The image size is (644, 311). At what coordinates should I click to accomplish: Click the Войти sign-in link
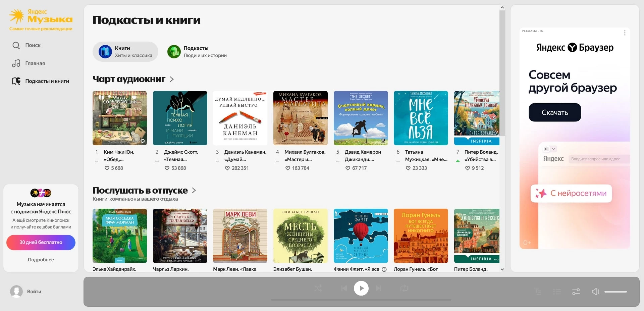click(34, 292)
